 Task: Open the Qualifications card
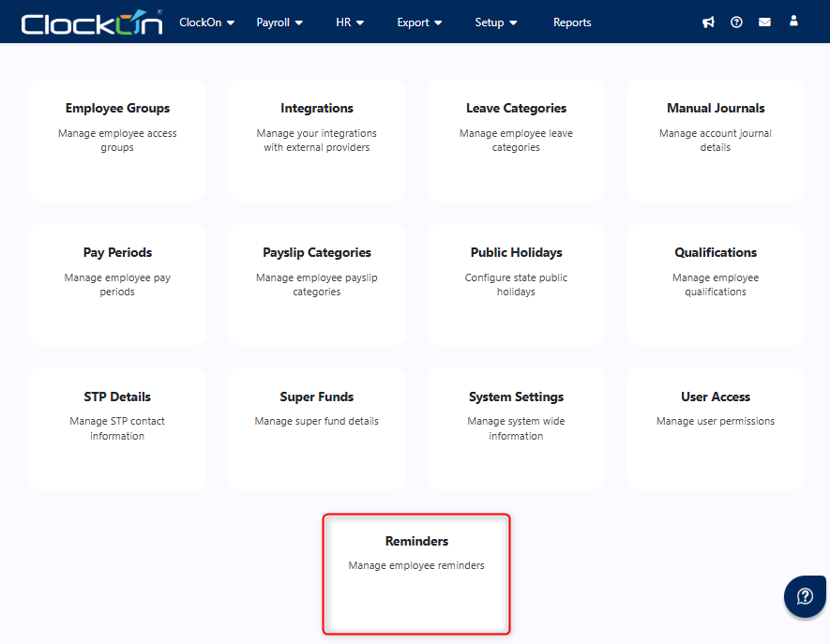pyautogui.click(x=716, y=285)
